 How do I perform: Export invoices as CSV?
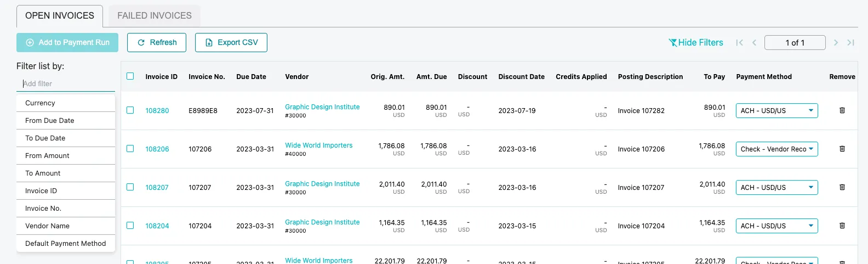tap(231, 42)
